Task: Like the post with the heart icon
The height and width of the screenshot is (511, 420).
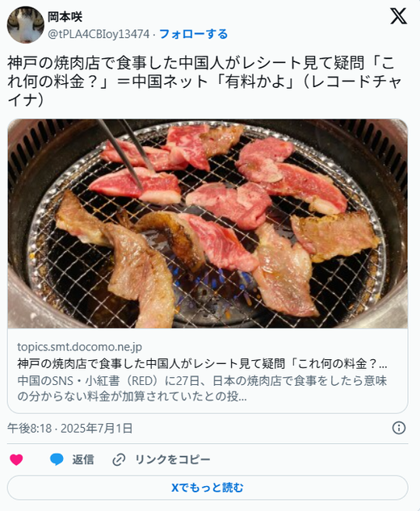Action: (x=16, y=459)
